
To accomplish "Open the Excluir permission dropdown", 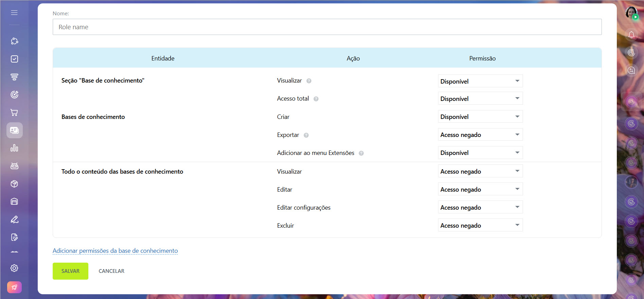I will click(x=480, y=226).
